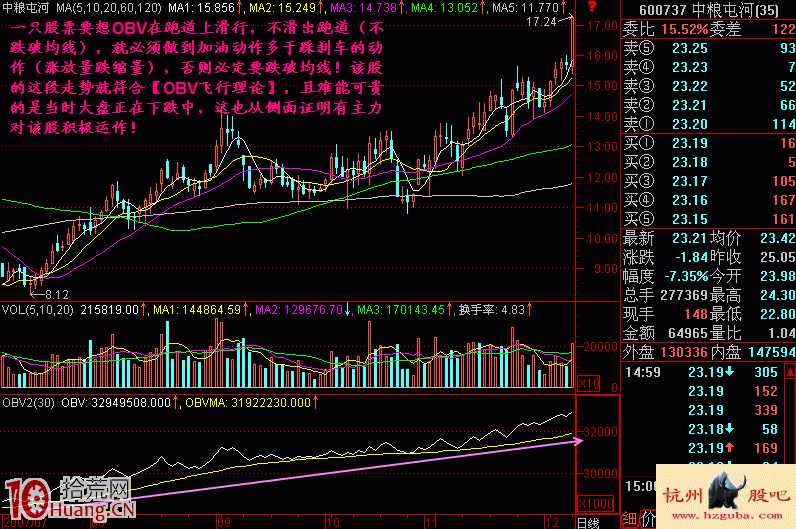Select the 卖② 23.21 ask row
This screenshot has height=529, width=796.
pos(709,105)
